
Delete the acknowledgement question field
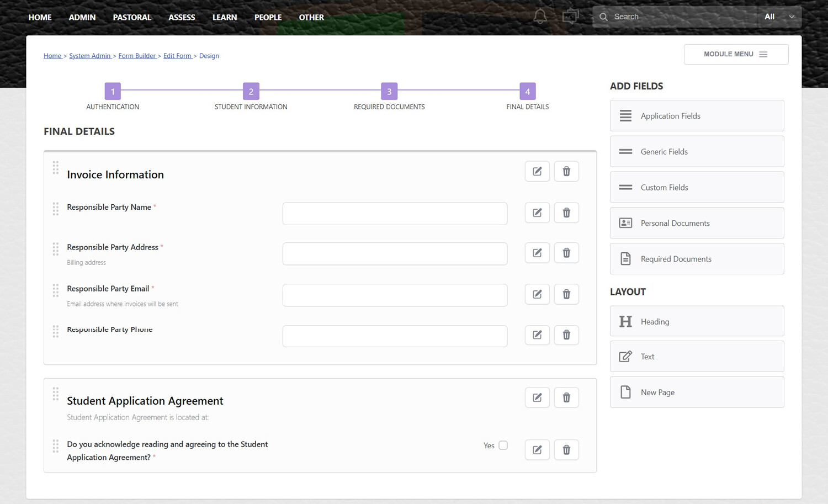click(566, 450)
